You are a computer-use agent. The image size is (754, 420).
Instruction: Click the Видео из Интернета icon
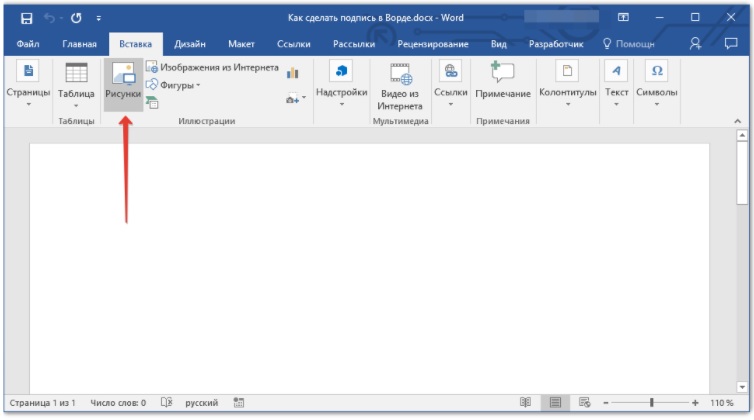pyautogui.click(x=400, y=85)
